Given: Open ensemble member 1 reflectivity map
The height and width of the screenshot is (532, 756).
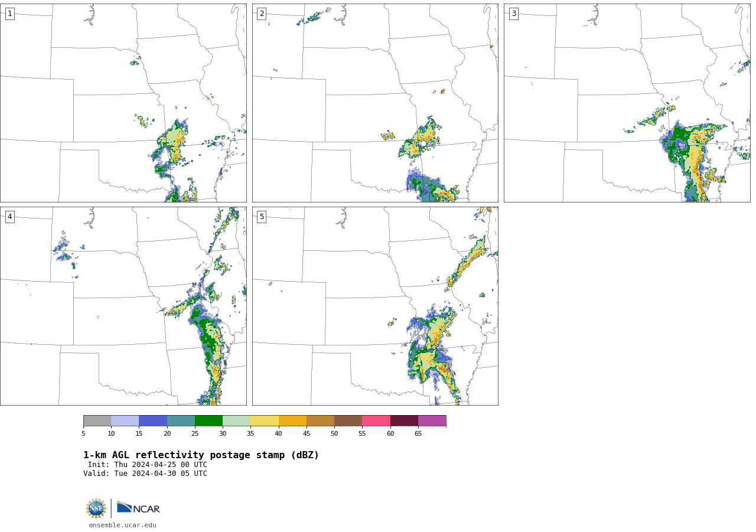Looking at the screenshot, I should [x=123, y=103].
